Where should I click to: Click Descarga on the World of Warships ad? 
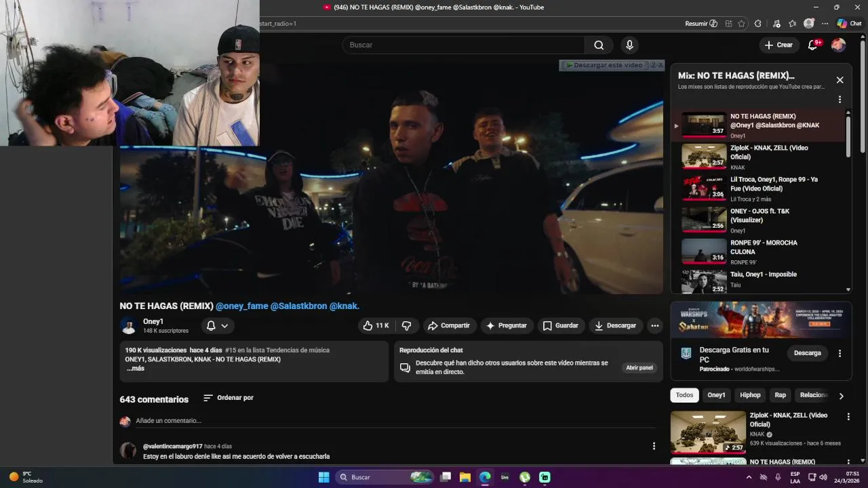pos(807,353)
